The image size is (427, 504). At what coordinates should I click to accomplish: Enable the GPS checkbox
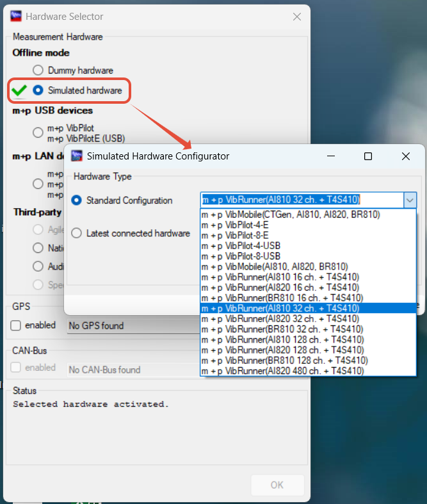(x=16, y=325)
